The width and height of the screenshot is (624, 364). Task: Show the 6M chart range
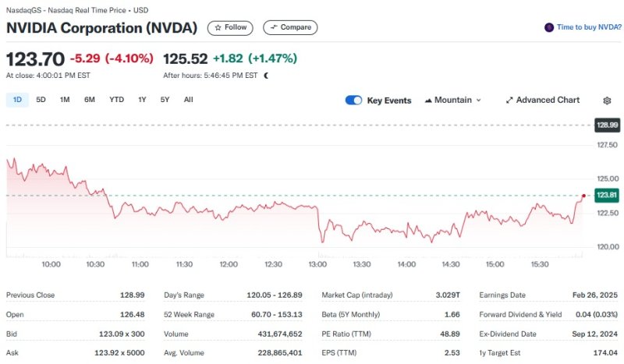pos(90,100)
